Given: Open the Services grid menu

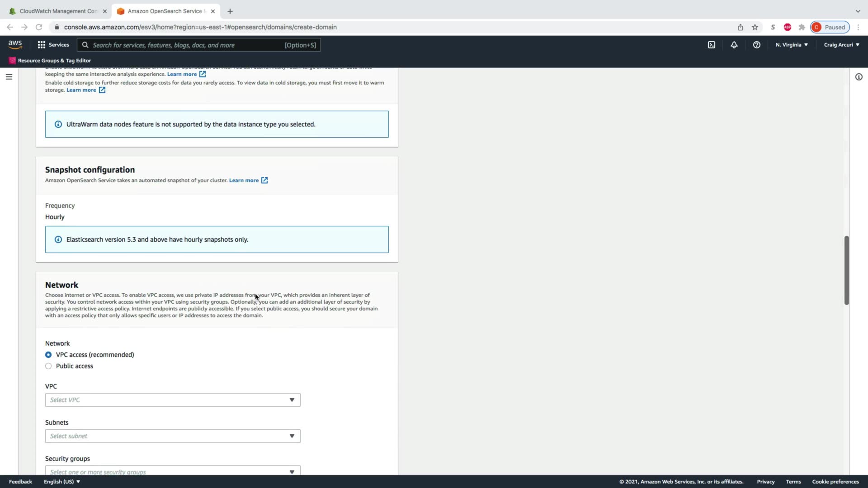Looking at the screenshot, I should point(53,45).
